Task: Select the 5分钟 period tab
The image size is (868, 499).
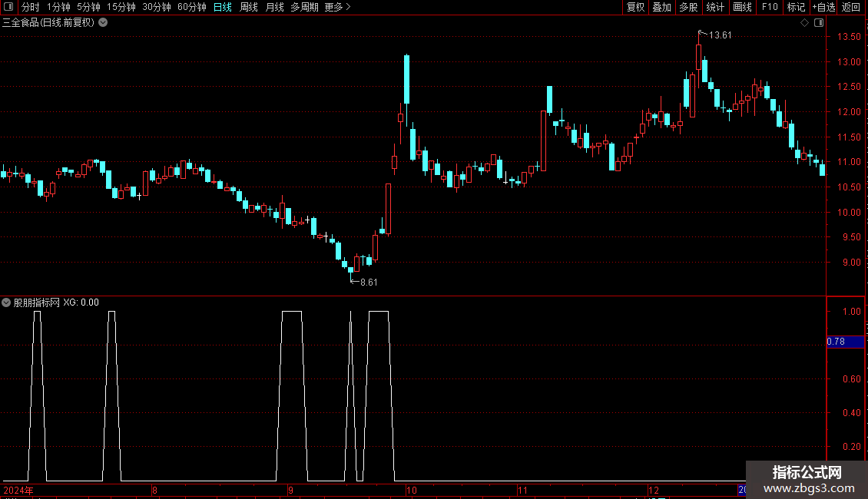Action: pos(88,7)
